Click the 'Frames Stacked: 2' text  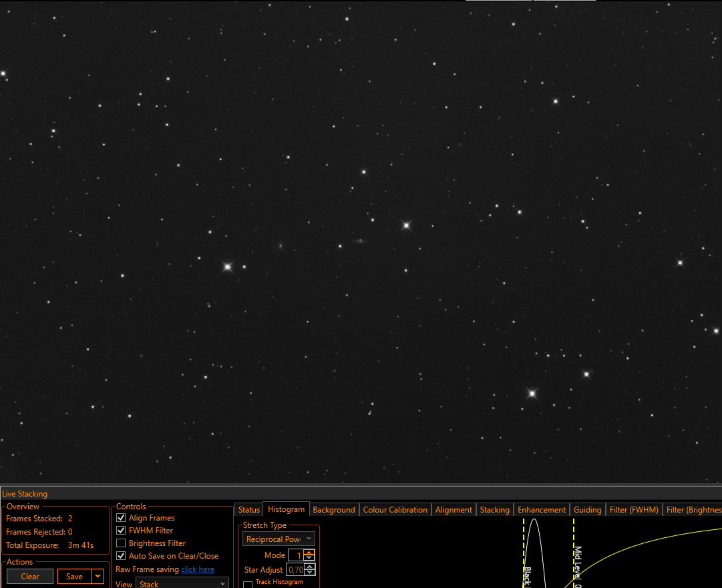39,519
